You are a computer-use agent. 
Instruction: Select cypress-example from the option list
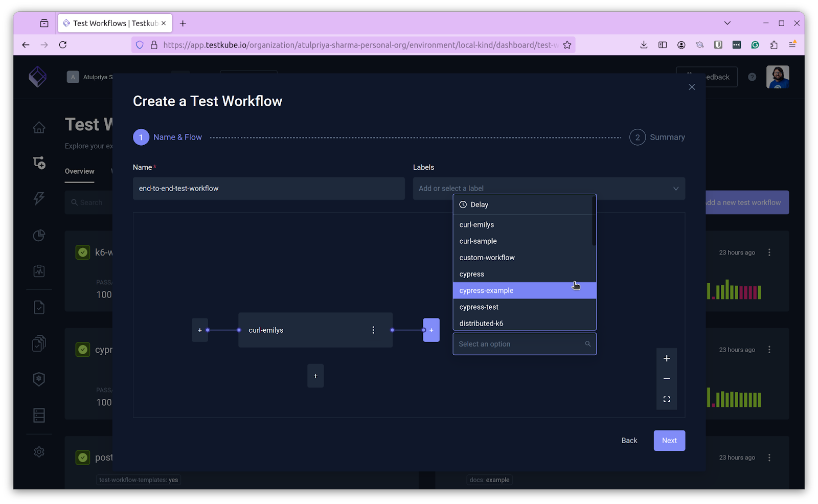[x=525, y=290]
